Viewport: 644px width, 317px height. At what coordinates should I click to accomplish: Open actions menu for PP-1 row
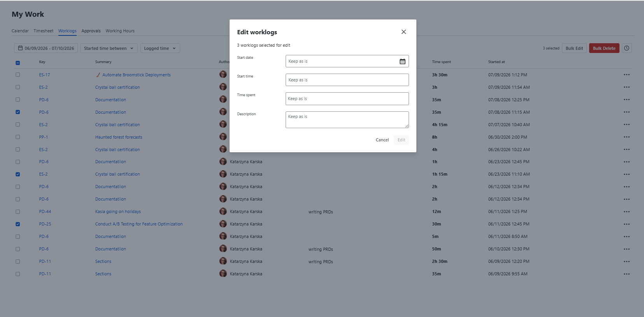(626, 137)
